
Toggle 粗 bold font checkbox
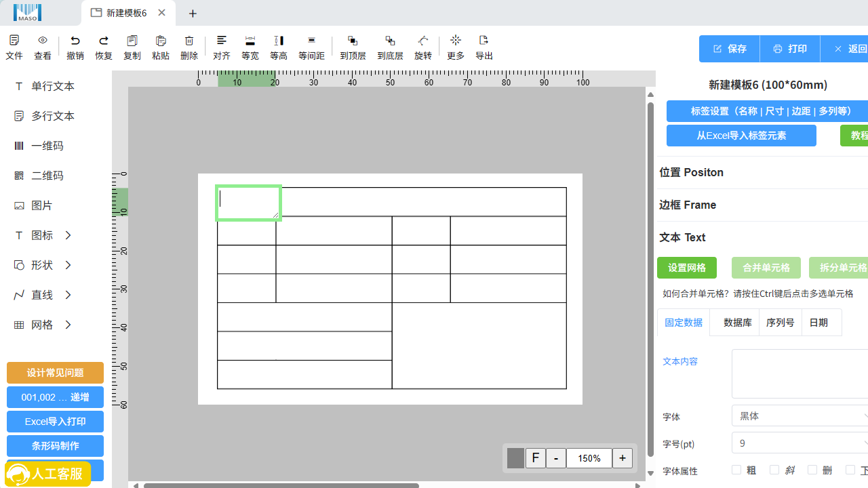coord(736,470)
